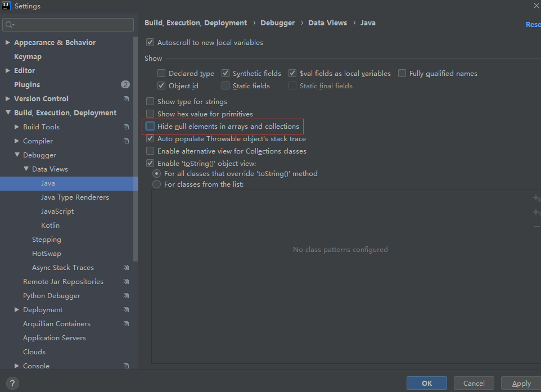
Task: Click project-level icon next to Console
Action: coord(127,366)
